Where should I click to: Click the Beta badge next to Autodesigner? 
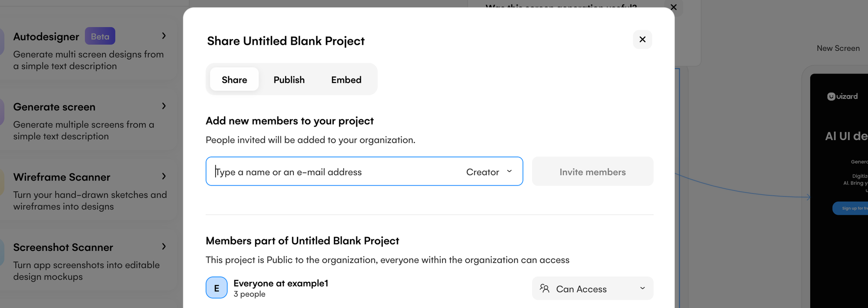click(100, 36)
